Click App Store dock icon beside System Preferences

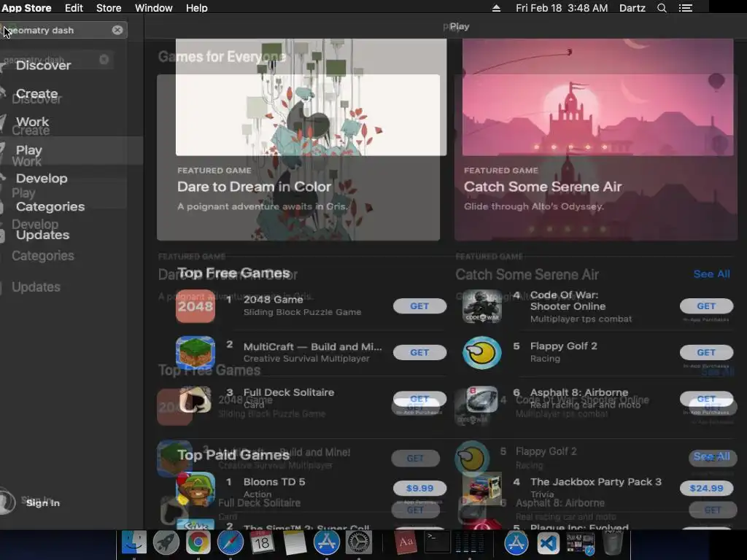click(x=326, y=542)
